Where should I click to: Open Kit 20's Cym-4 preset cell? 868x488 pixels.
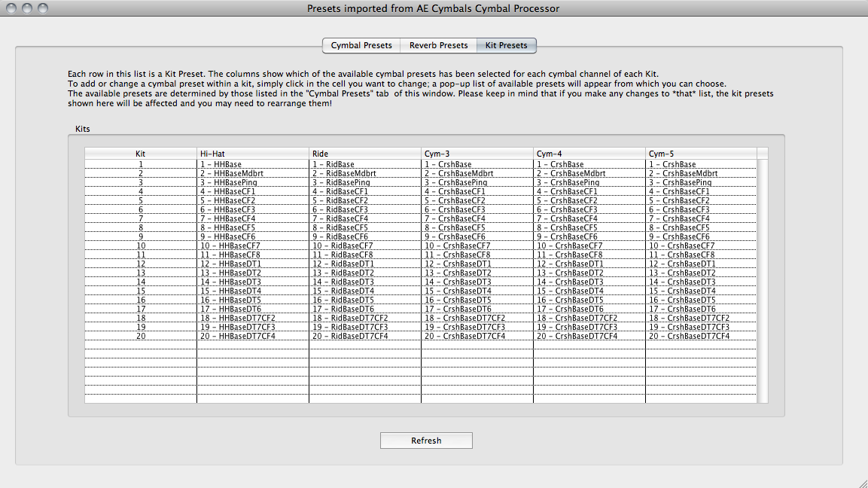tap(589, 336)
